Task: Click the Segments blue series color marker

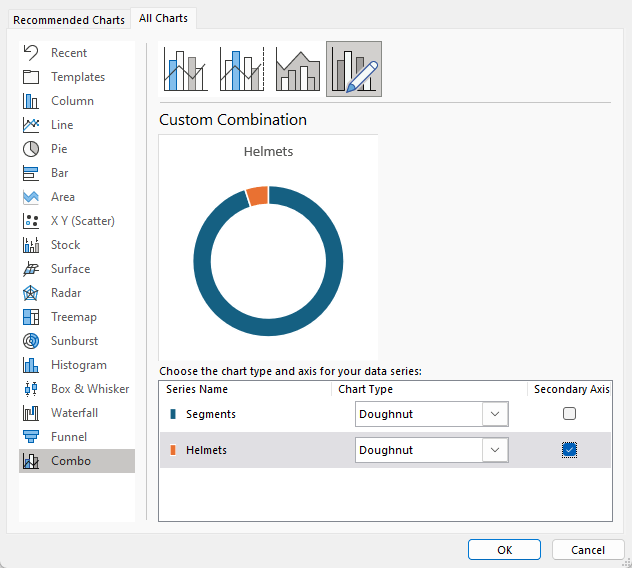Action: pyautogui.click(x=173, y=414)
